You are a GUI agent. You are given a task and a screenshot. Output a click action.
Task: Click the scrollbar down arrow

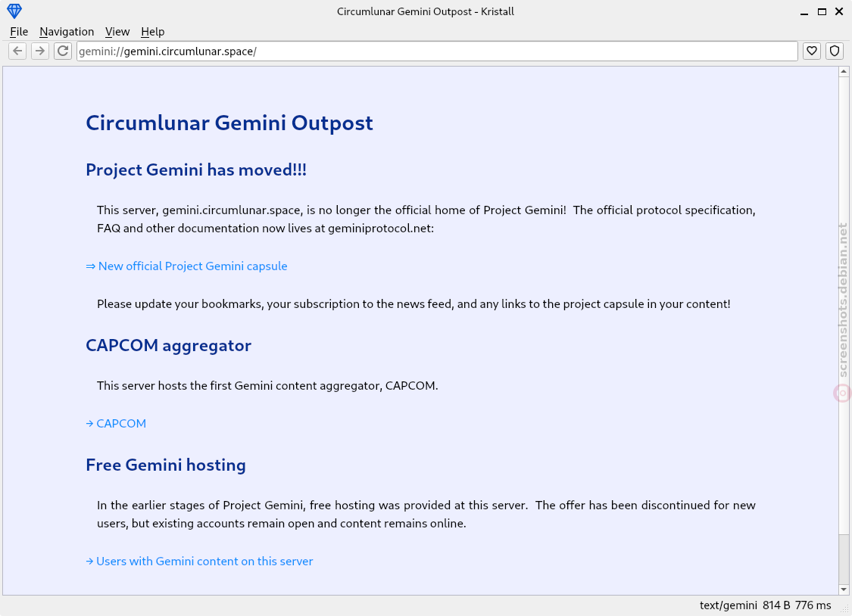[844, 590]
